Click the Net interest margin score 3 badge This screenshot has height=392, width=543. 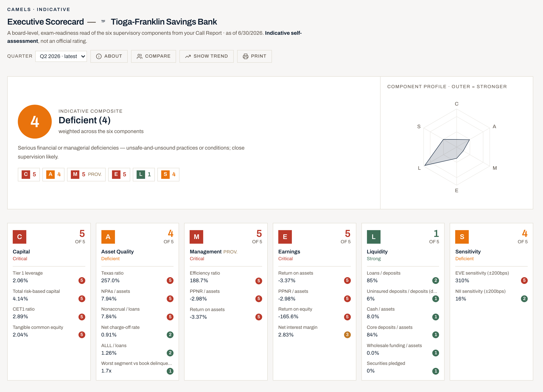(x=347, y=335)
